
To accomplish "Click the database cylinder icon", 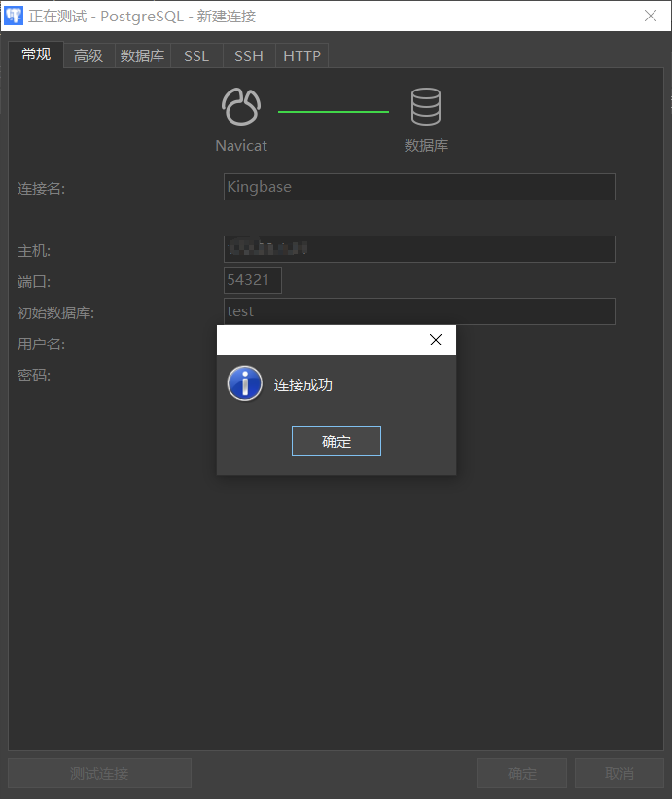I will click(426, 106).
